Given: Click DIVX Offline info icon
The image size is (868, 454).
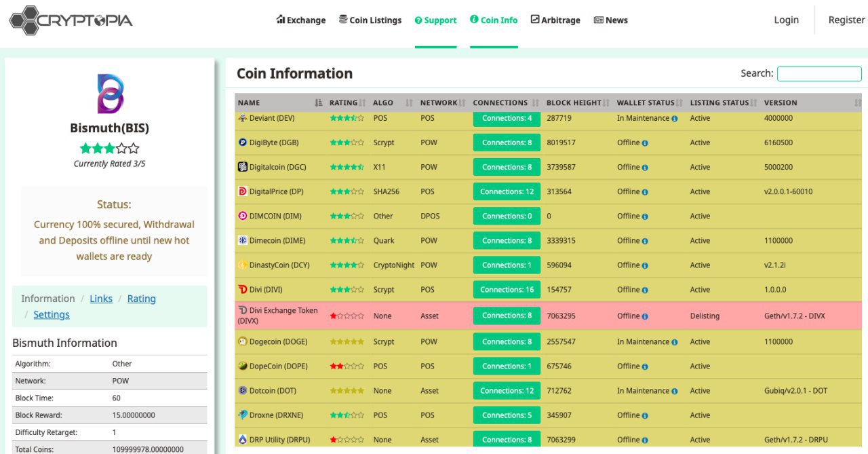Looking at the screenshot, I should coord(645,316).
